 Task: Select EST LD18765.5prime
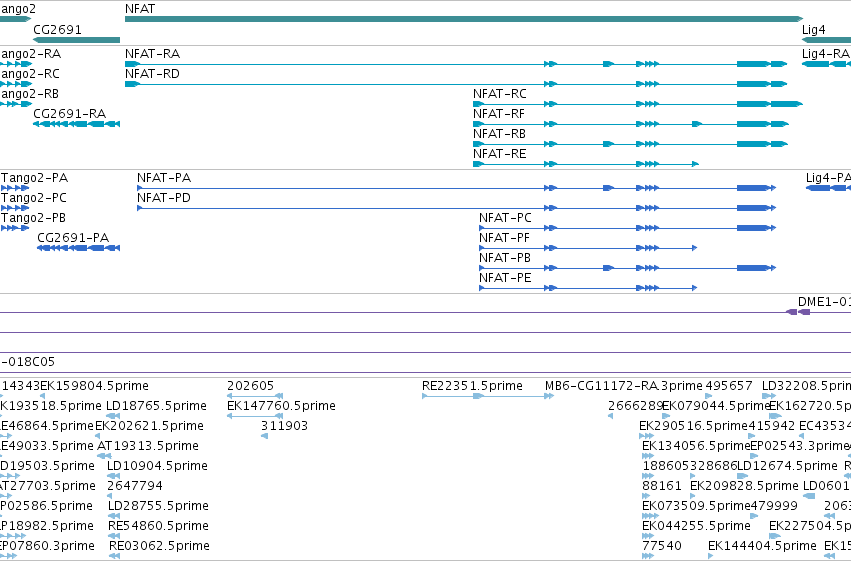(156, 406)
